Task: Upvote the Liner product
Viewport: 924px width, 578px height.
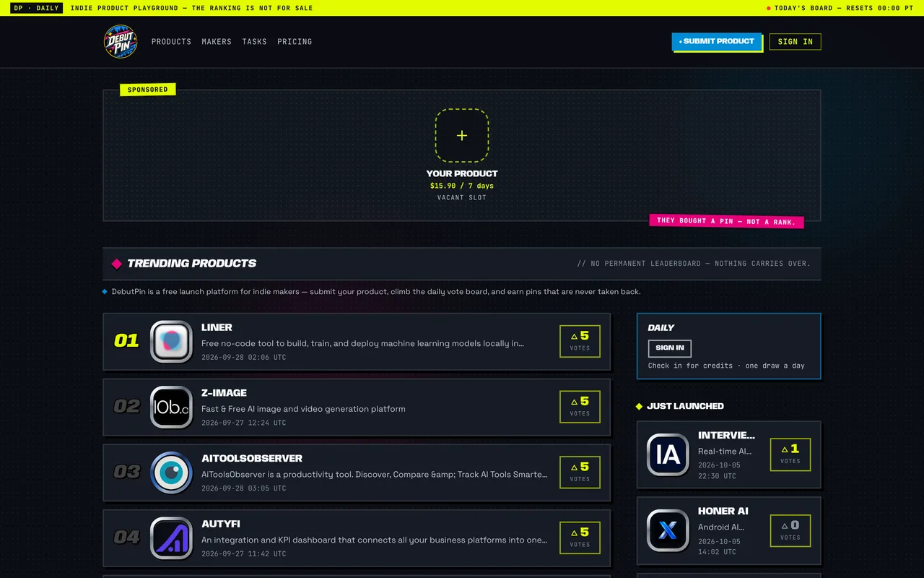Action: [x=580, y=341]
